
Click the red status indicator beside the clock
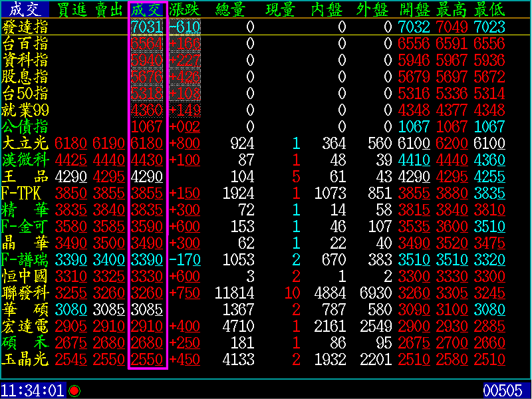74,390
